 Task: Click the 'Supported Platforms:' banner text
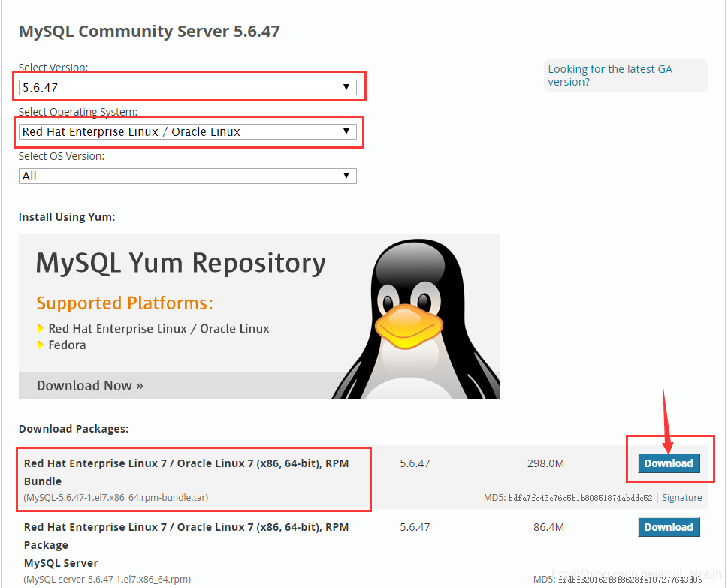click(x=125, y=303)
